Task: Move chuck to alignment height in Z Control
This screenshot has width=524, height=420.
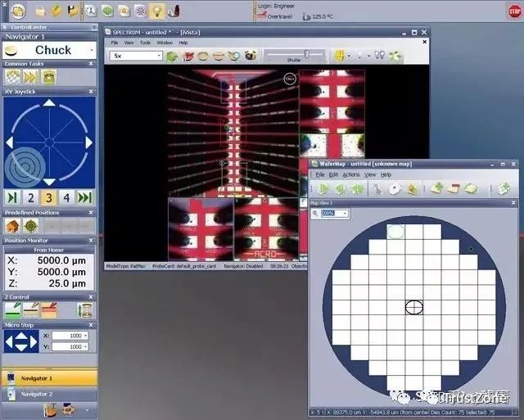Action: click(x=31, y=310)
